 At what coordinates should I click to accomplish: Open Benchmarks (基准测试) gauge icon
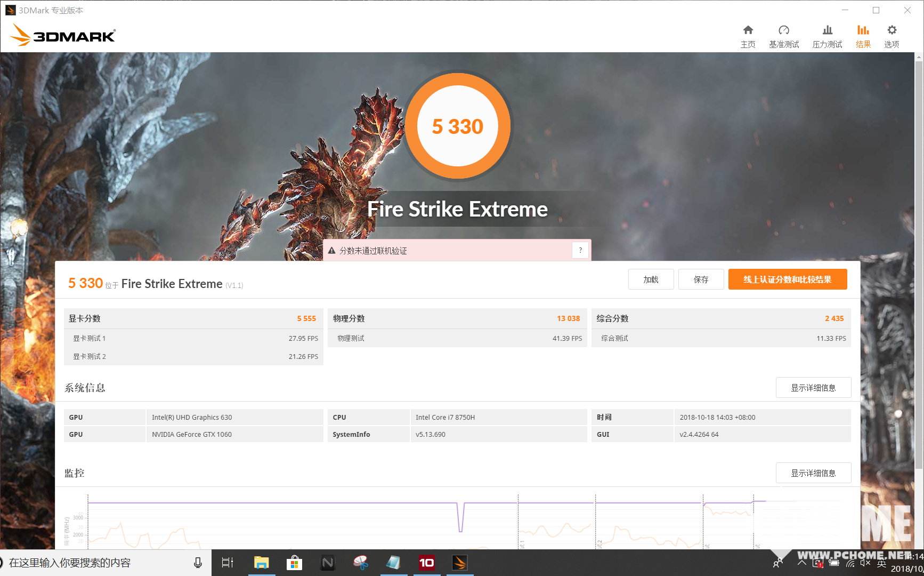[x=783, y=30]
